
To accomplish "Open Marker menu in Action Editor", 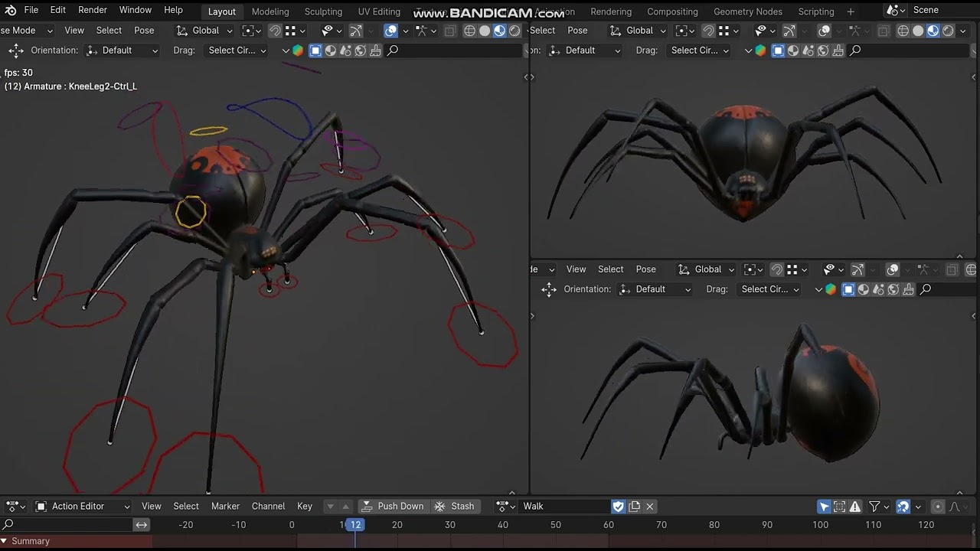I will tap(225, 507).
